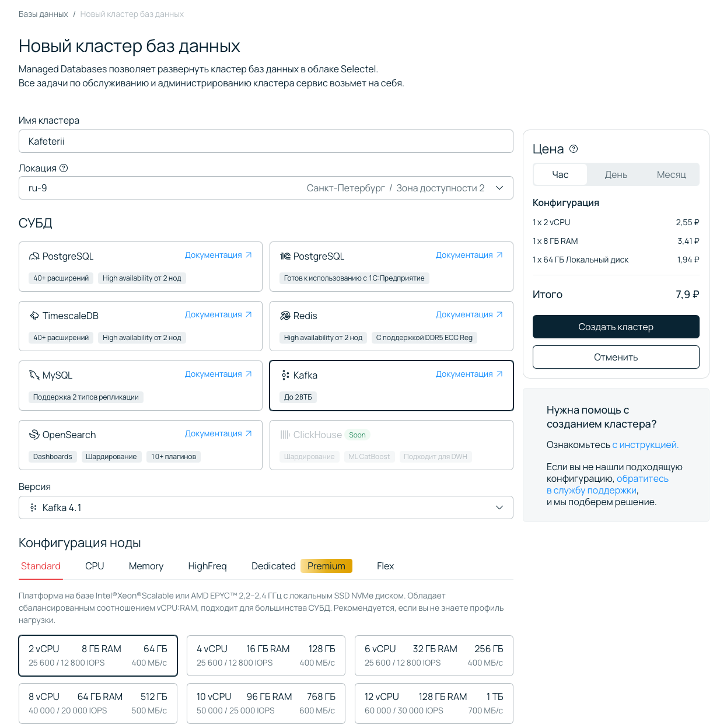The width and height of the screenshot is (720, 728).
Task: Choose the 8 vCPU 64 ГБ RAM node
Action: (x=97, y=703)
